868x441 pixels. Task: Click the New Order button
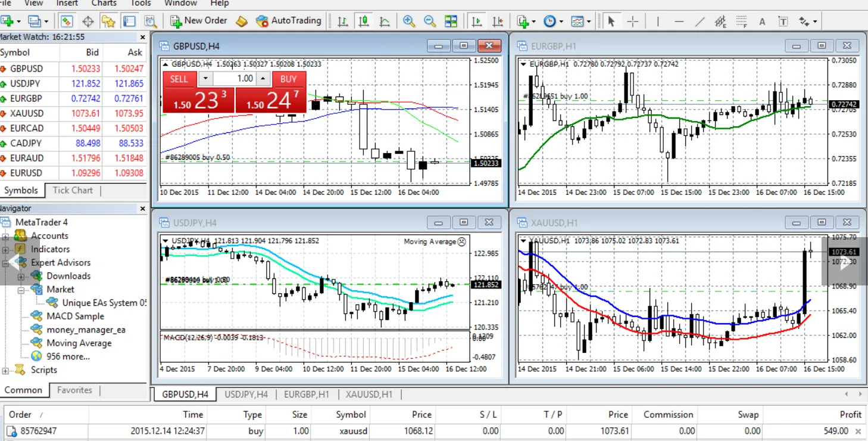point(198,21)
